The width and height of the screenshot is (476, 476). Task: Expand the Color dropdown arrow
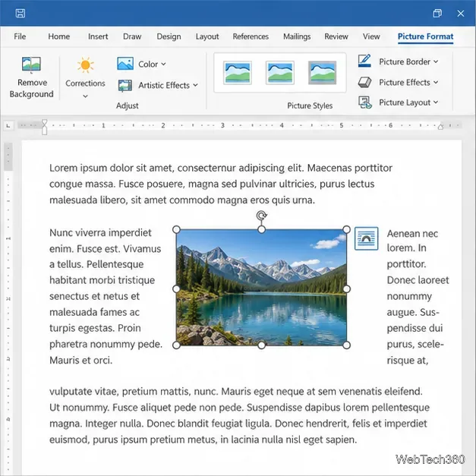[x=163, y=64]
